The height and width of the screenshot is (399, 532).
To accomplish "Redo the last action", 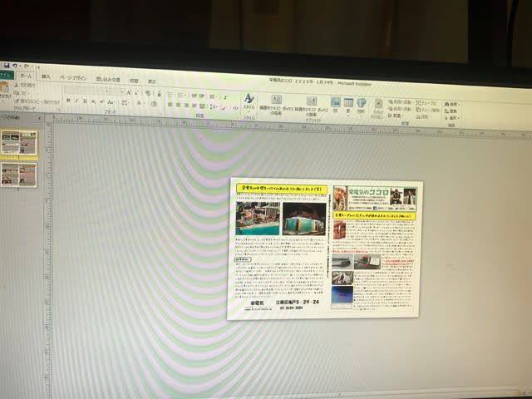I will [x=27, y=66].
